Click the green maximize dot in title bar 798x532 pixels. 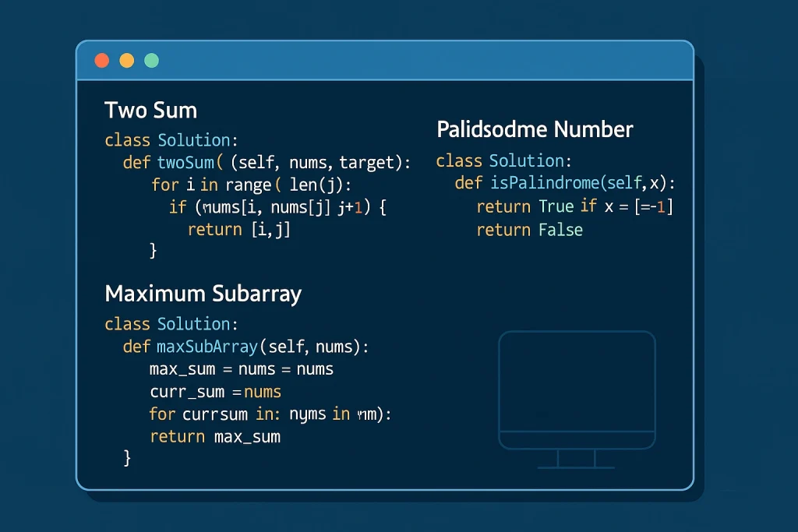[152, 61]
